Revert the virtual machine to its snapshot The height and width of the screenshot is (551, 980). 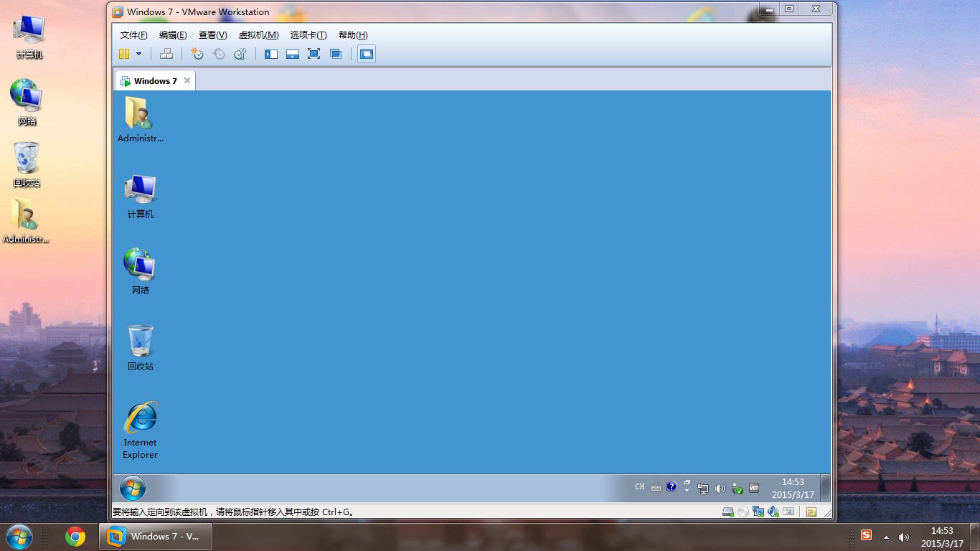220,54
